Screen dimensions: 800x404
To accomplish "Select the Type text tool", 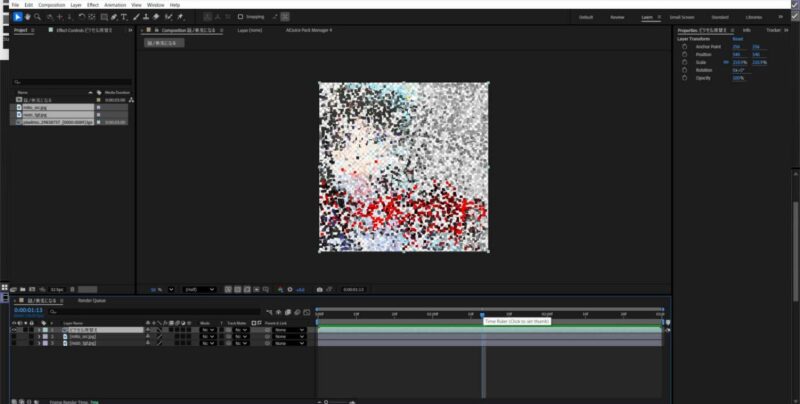I will pos(124,17).
